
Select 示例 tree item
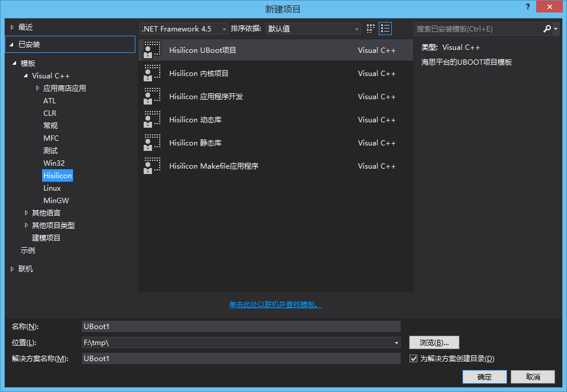coord(28,250)
